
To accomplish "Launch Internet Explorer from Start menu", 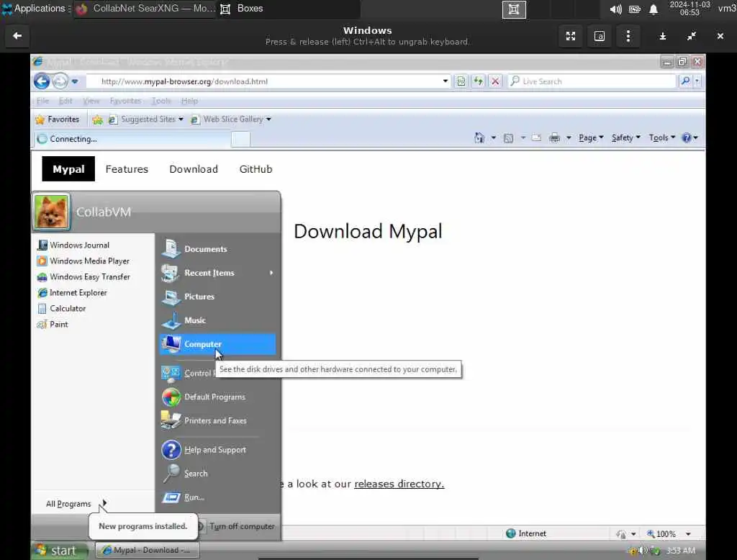I will (x=73, y=293).
